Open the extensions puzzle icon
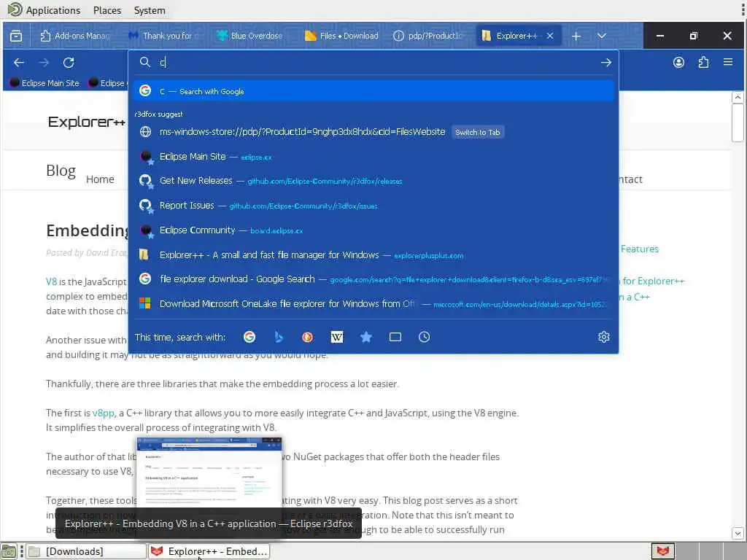 click(703, 63)
